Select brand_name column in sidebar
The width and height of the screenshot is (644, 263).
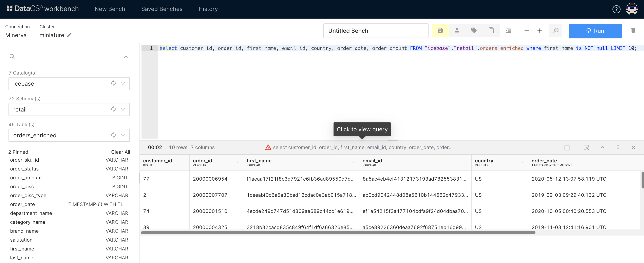tap(69, 231)
